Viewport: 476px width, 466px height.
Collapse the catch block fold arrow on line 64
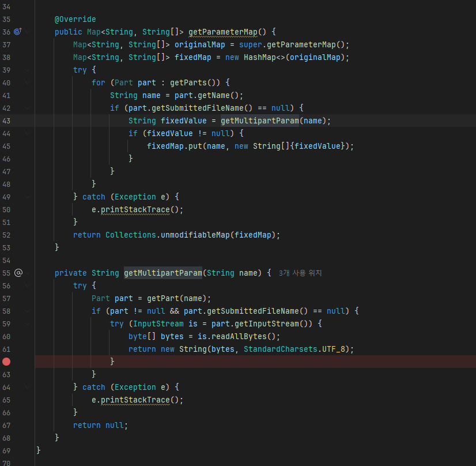[27, 388]
